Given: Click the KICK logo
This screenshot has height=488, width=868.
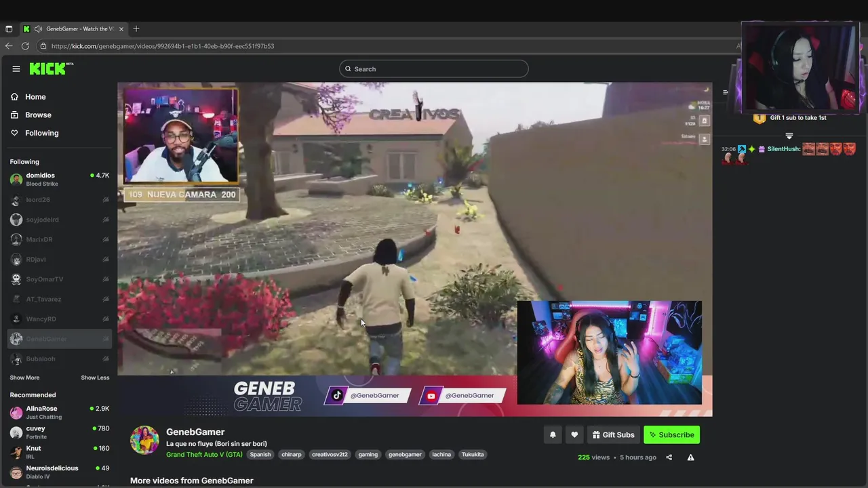Looking at the screenshot, I should tap(51, 68).
